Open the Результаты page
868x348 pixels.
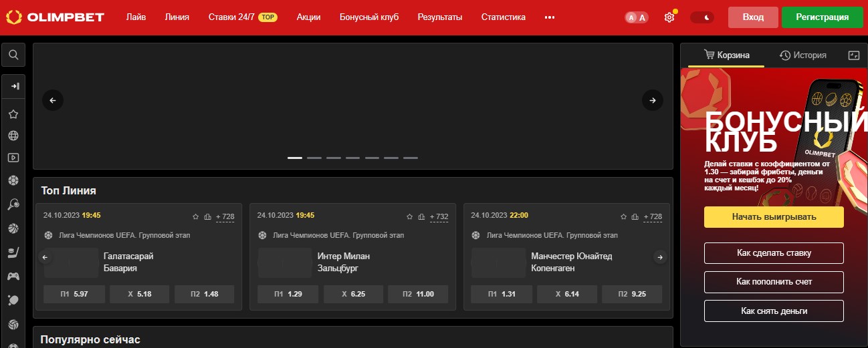440,17
